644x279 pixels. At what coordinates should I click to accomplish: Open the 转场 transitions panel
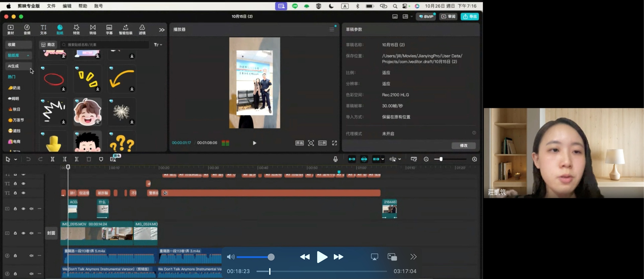[93, 29]
